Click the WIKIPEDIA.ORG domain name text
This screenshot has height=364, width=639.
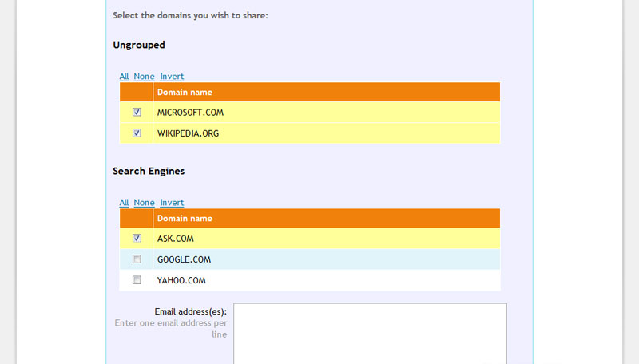click(188, 133)
